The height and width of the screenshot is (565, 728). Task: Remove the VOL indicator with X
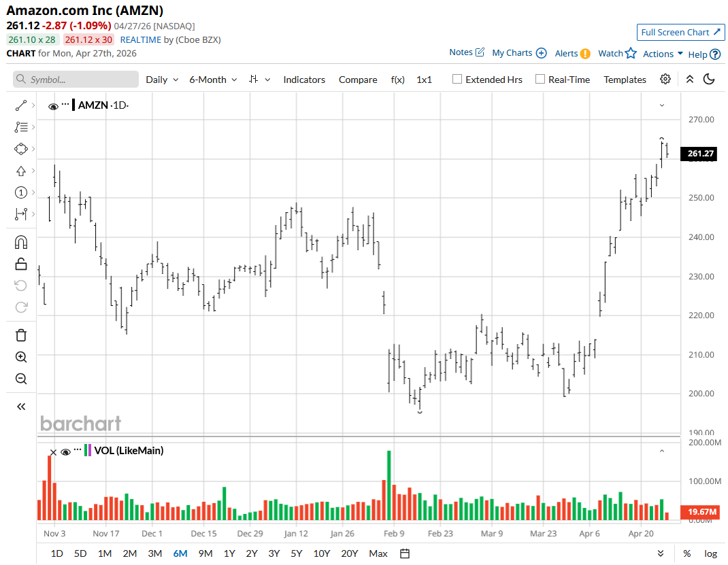53,452
